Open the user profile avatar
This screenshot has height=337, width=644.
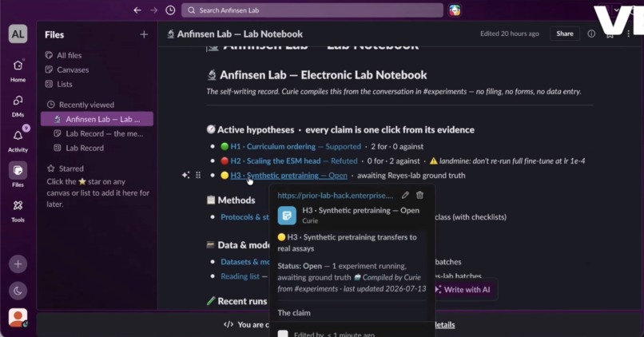tap(18, 318)
